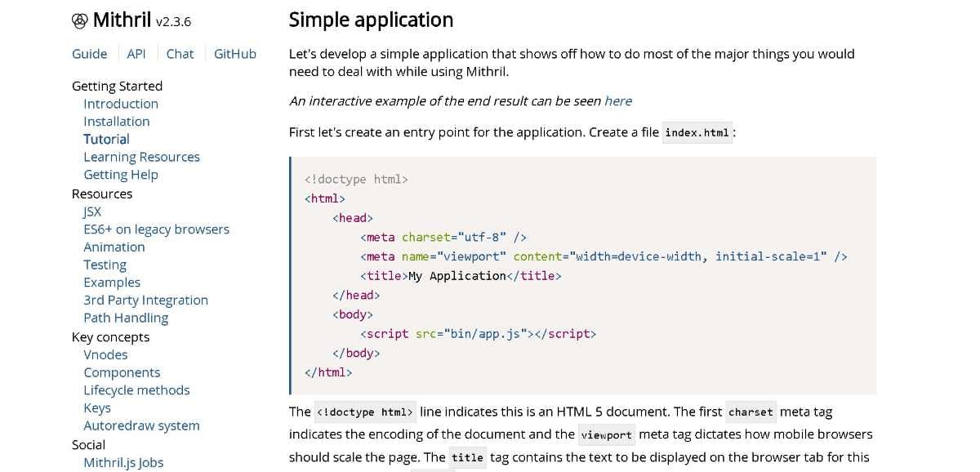Open the API navigation link
This screenshot has width=980, height=472.
[136, 54]
